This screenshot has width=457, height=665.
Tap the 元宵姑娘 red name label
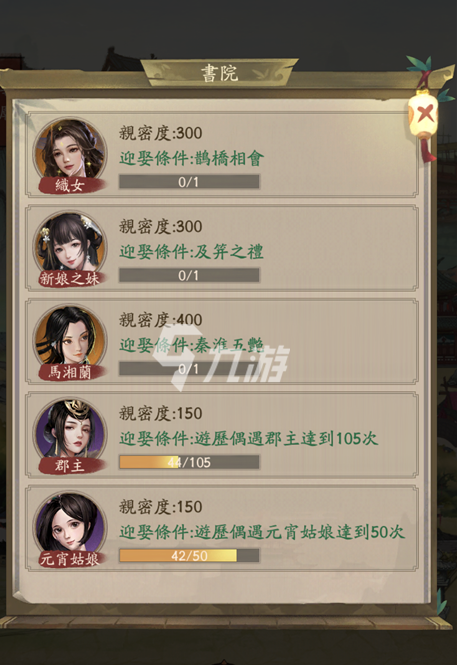(70, 559)
